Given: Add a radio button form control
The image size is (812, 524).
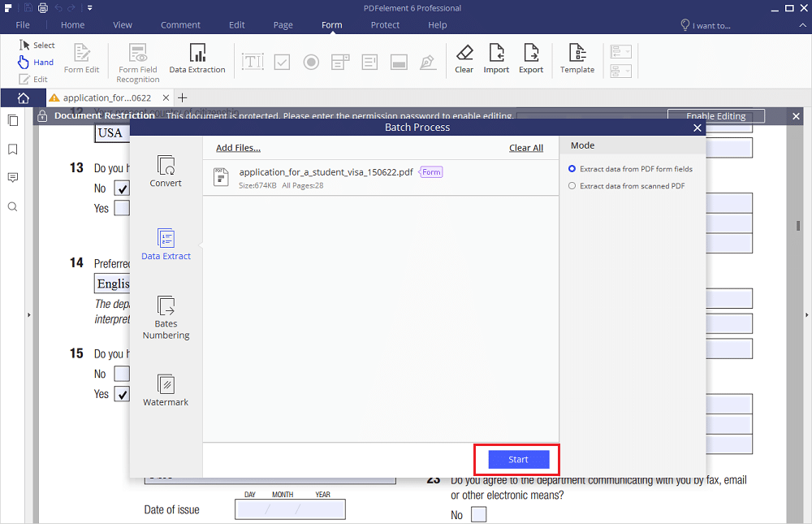Looking at the screenshot, I should tap(311, 63).
